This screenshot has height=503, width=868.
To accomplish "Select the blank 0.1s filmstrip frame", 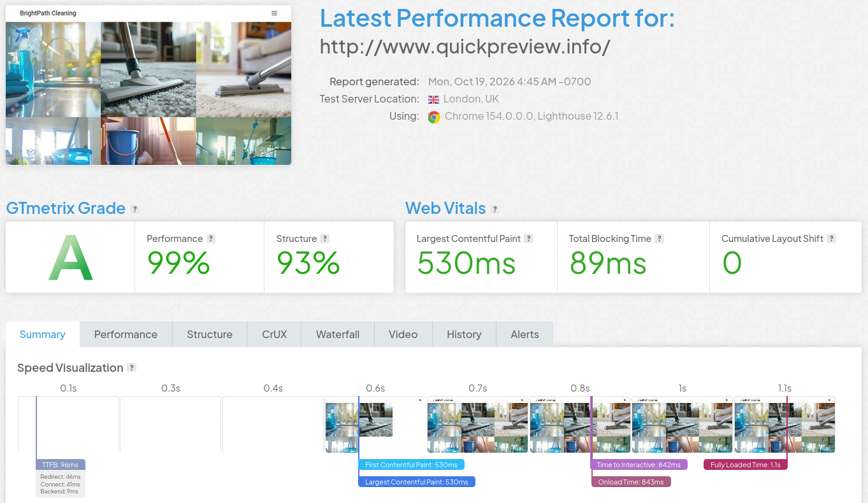I will pyautogui.click(x=68, y=425).
